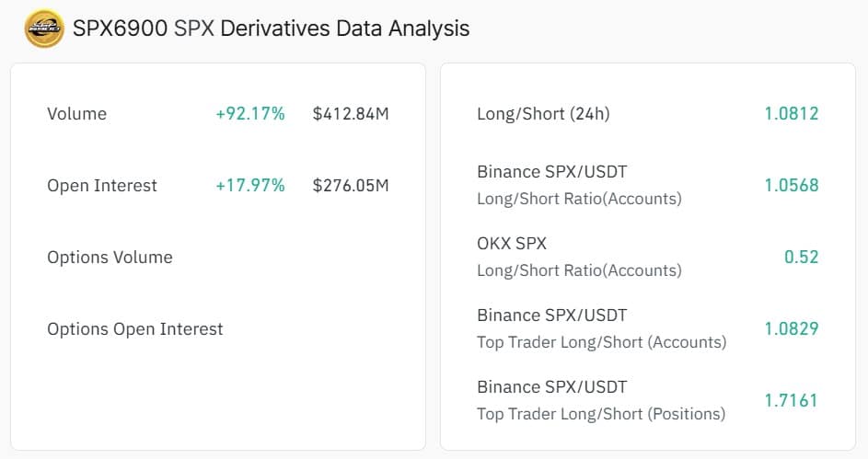Select the +17.97% open interest change
The image size is (868, 459).
(x=250, y=186)
